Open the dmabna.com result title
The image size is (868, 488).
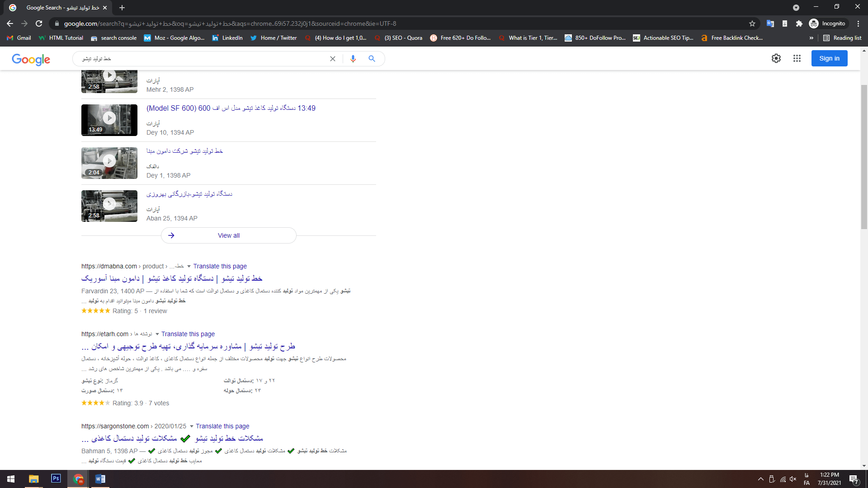tap(172, 278)
